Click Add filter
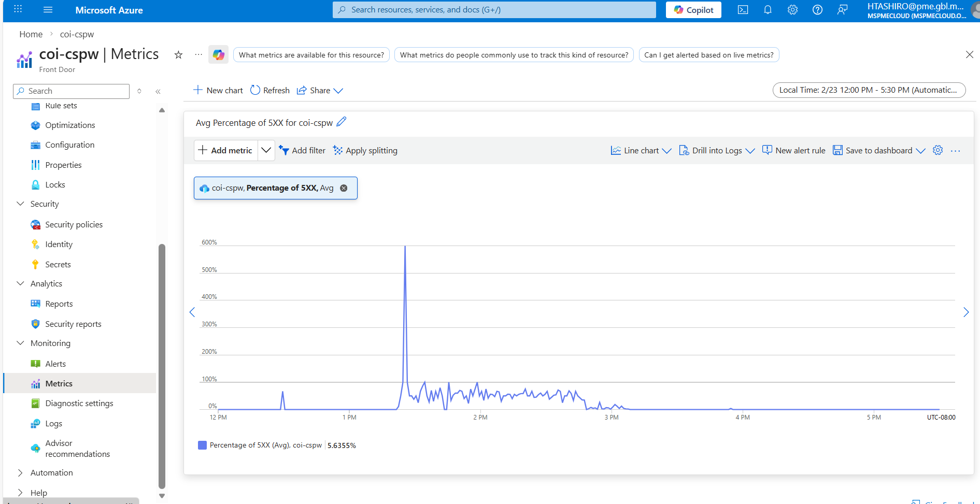The height and width of the screenshot is (504, 980). [x=302, y=150]
